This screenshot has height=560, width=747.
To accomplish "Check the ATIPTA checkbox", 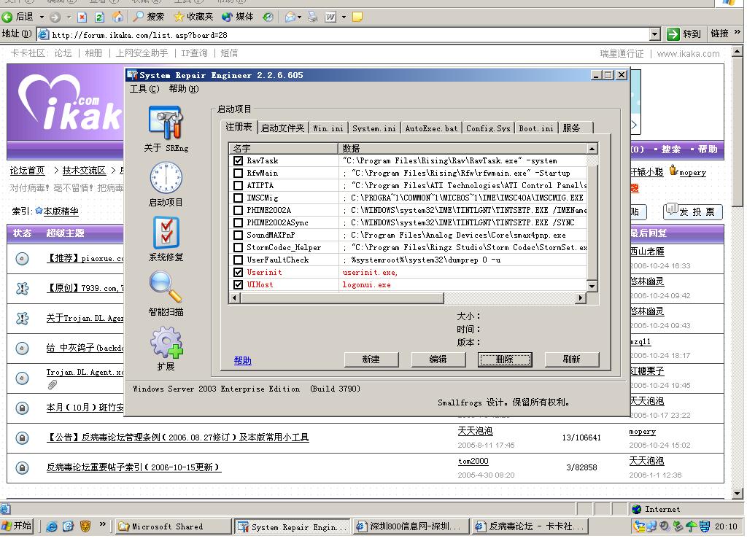I will (x=239, y=185).
